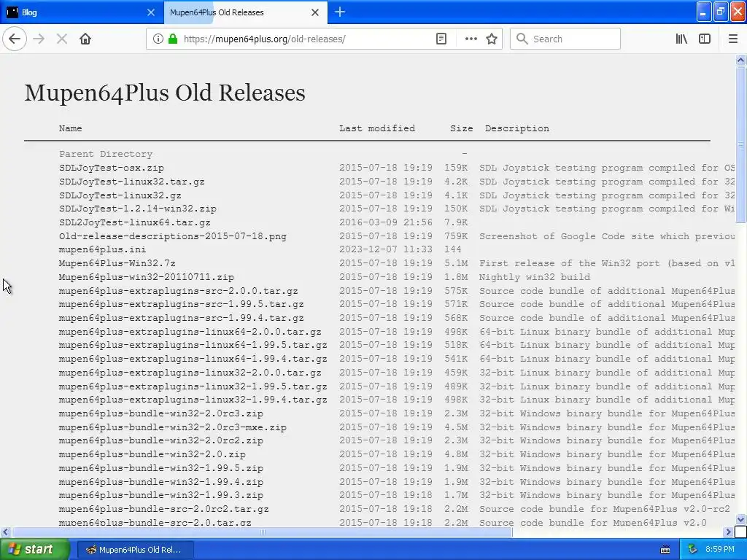Open SDLJoyTest-linux32.gz file link
This screenshot has width=747, height=560.
tap(120, 195)
